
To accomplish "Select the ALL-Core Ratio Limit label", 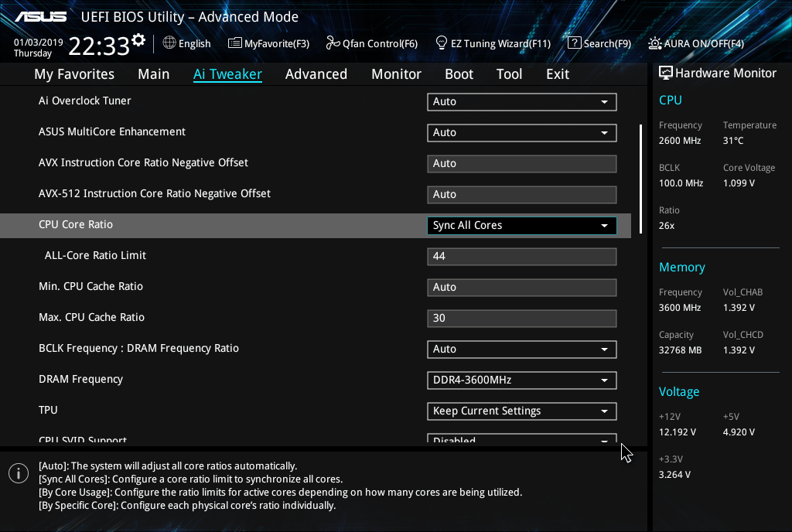I will (95, 255).
